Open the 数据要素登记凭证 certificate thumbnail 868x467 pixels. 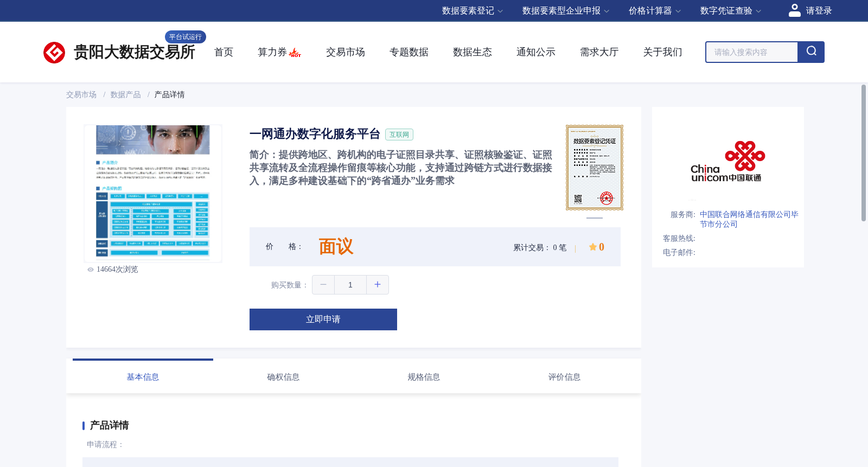coord(595,168)
